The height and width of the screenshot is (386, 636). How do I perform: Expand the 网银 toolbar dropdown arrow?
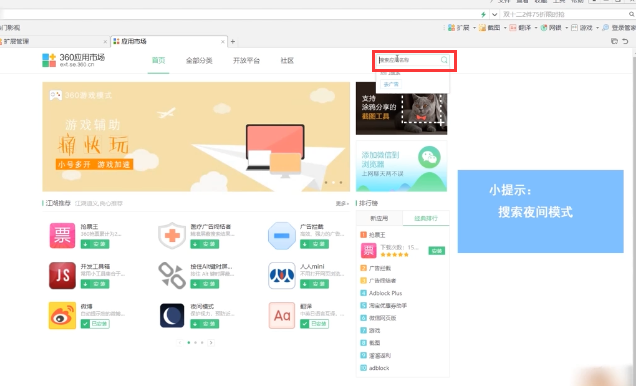pyautogui.click(x=567, y=28)
